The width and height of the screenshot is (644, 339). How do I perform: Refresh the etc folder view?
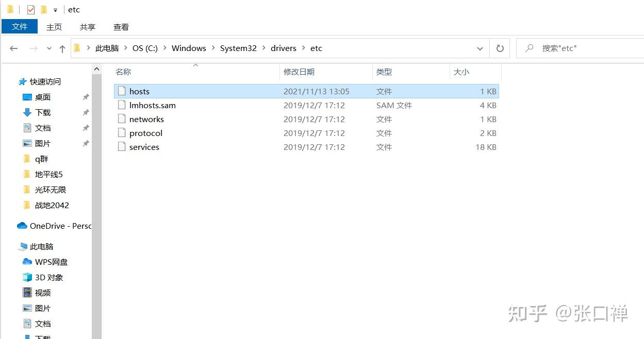pyautogui.click(x=500, y=48)
